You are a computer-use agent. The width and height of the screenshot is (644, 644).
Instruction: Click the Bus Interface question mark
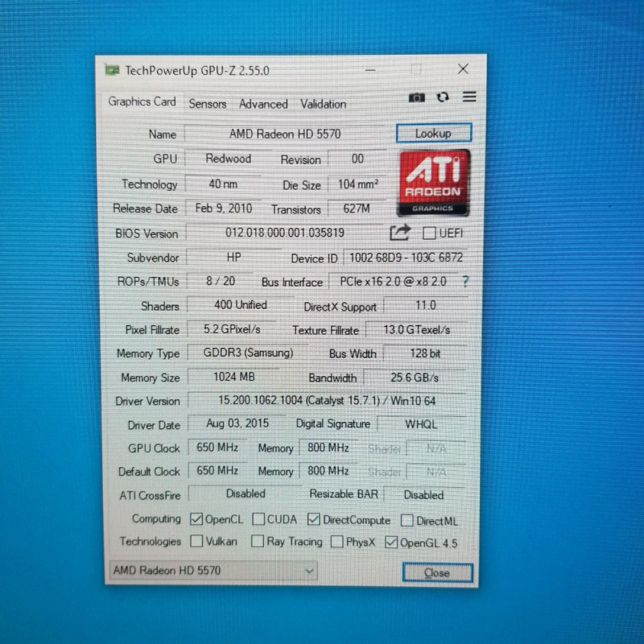[x=465, y=281]
